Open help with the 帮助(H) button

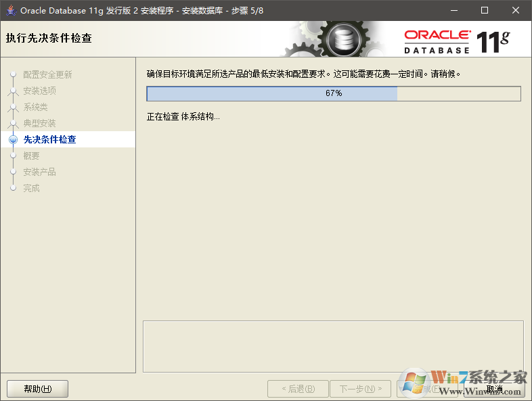38,389
